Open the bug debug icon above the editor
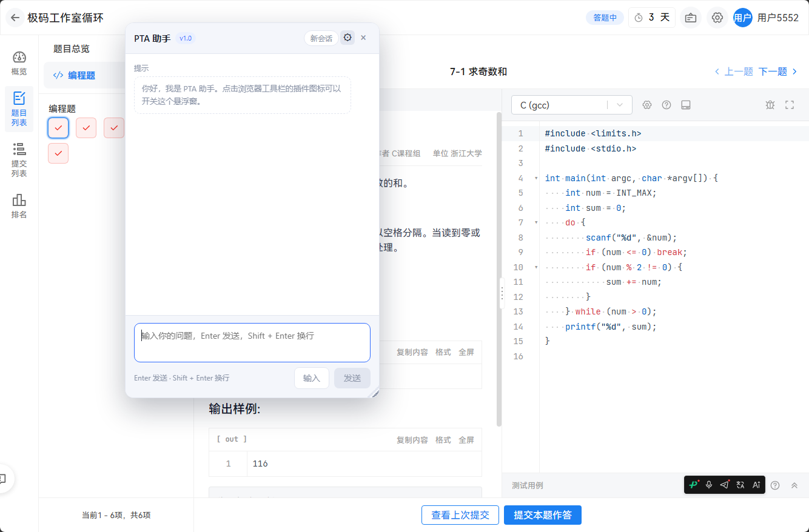The image size is (809, 532). point(770,105)
